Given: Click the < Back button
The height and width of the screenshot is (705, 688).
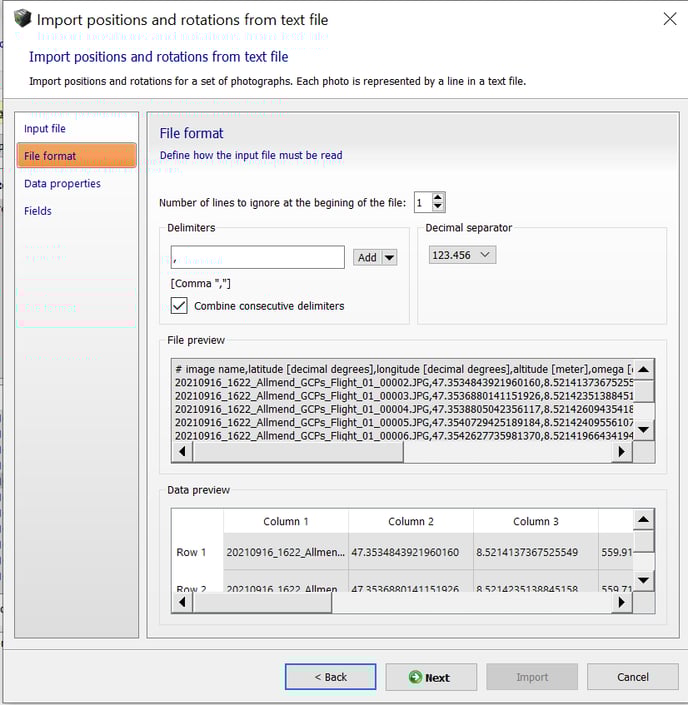Looking at the screenshot, I should coord(331,677).
